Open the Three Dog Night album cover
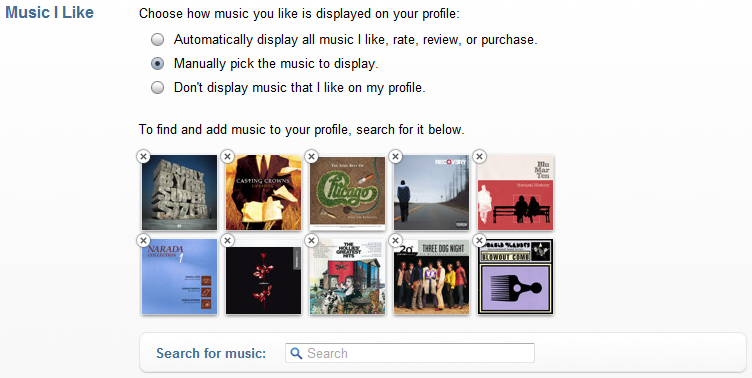 (431, 277)
